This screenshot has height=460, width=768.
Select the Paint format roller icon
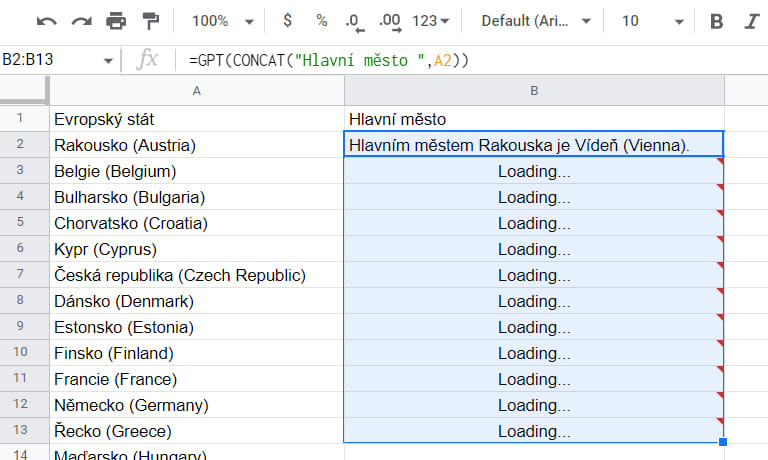[x=150, y=21]
